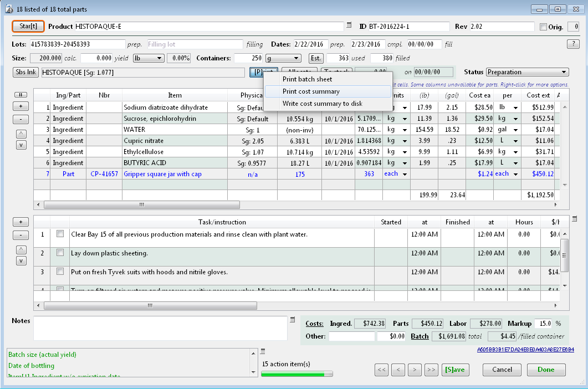588x389 pixels.
Task: Click the small icon right of task table
Action: coord(575,219)
